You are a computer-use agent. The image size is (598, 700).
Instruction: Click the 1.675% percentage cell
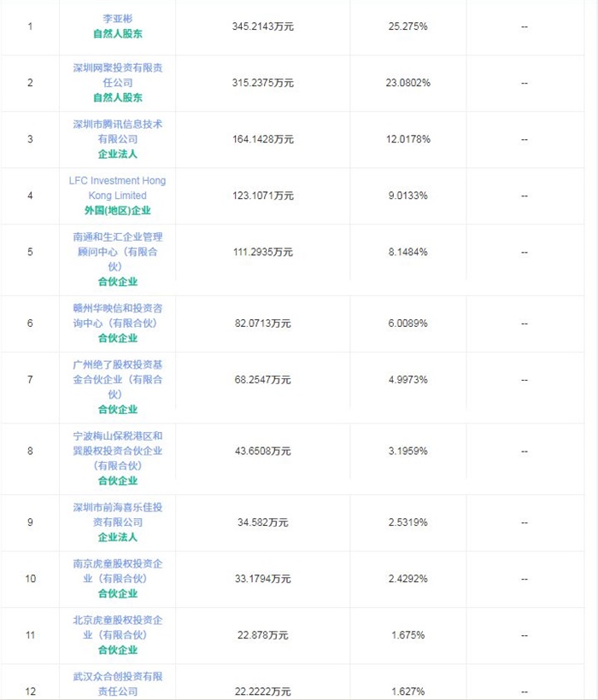(407, 635)
